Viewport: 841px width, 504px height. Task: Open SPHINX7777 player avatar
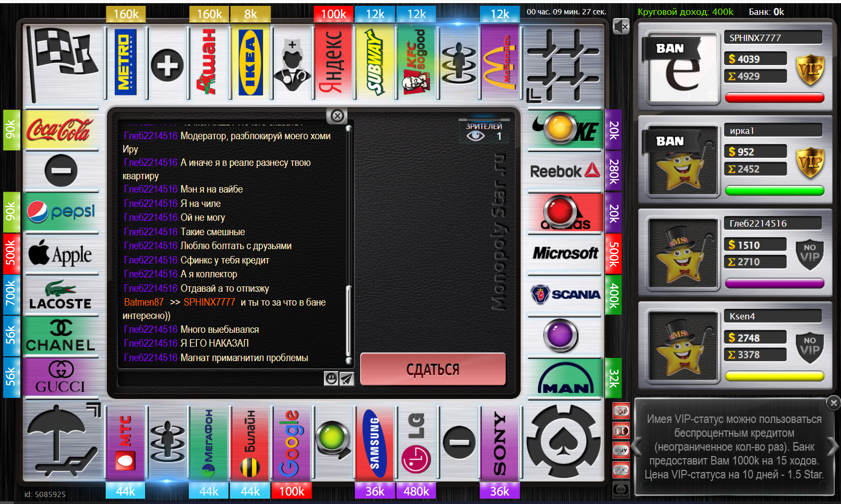coord(683,68)
